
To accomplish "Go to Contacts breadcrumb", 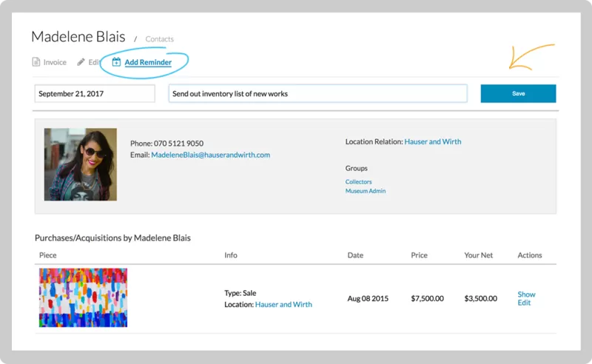I will click(x=159, y=39).
